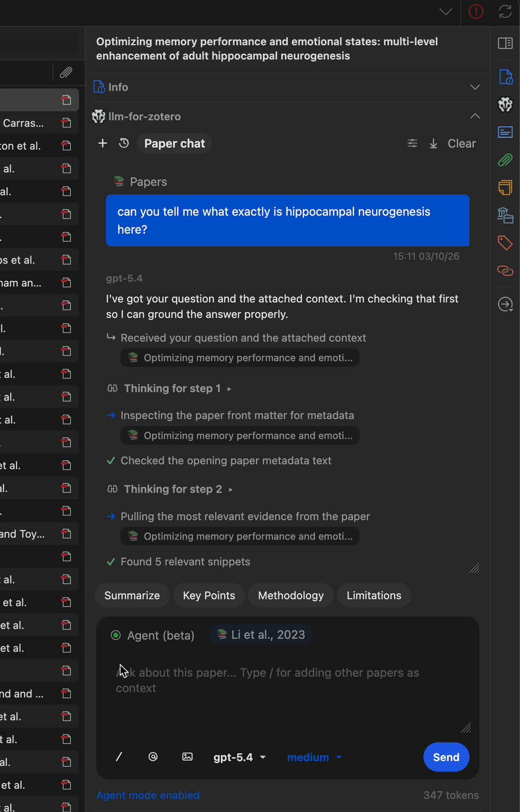Click the Summarize quick prompt
Screen dimensions: 520x812
click(132, 595)
